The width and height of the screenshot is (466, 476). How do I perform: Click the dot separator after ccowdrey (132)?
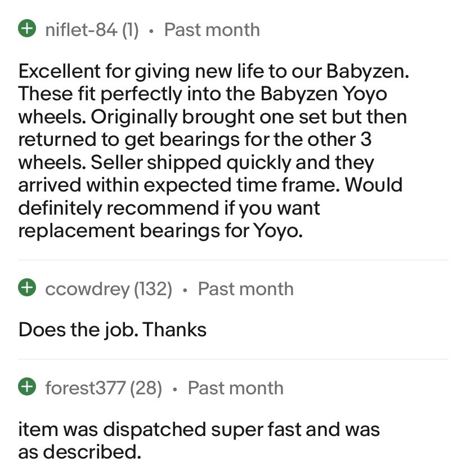pos(185,290)
